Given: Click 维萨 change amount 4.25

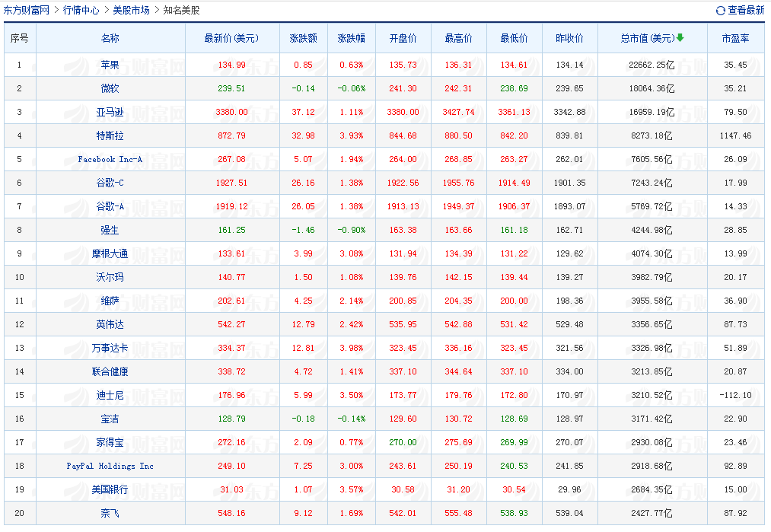Looking at the screenshot, I should tap(304, 301).
